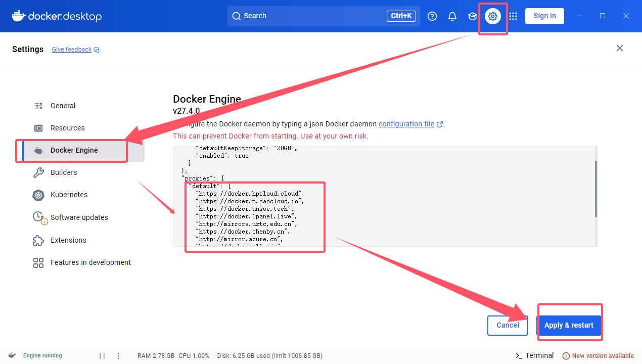
Task: Click the Disk 6.25 GB used readout
Action: [x=270, y=355]
